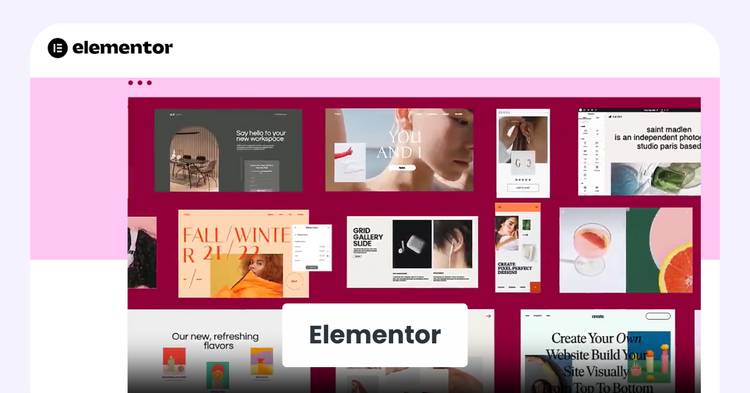Click the Elementor logo icon
Viewport: 750px width, 393px height.
click(x=57, y=48)
